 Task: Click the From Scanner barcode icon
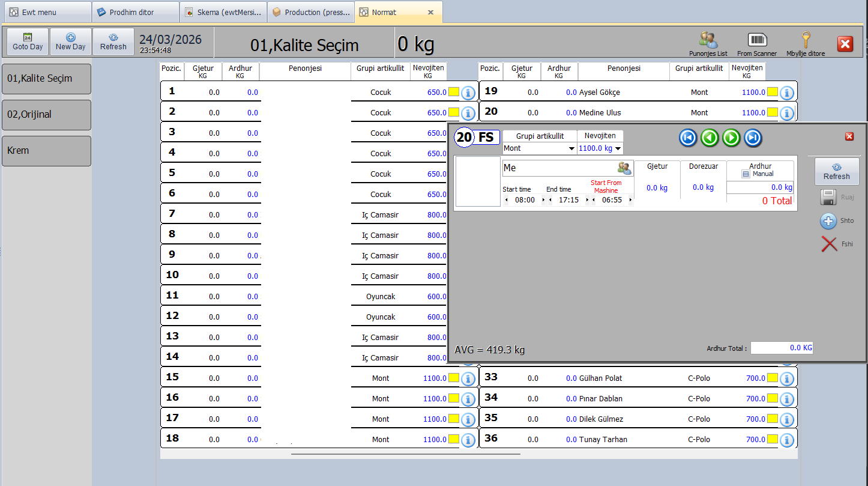[x=757, y=41]
